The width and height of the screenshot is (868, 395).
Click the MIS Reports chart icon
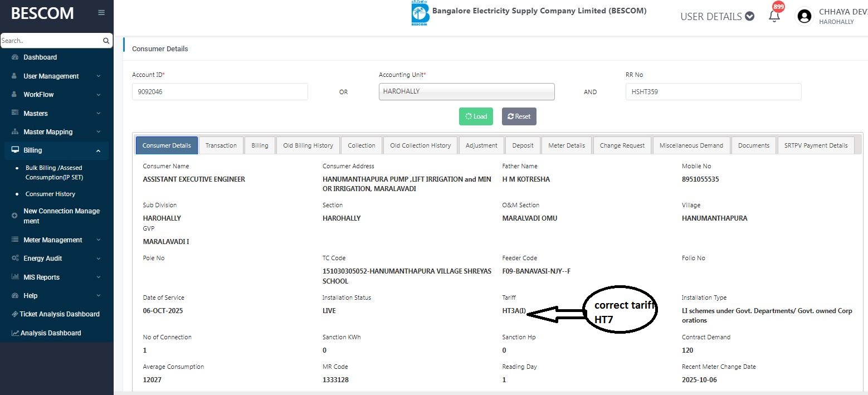point(15,277)
